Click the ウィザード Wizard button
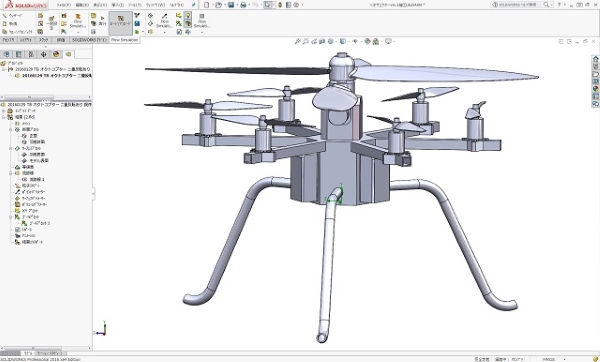Viewport: 600px width, 362px height. pos(12,16)
